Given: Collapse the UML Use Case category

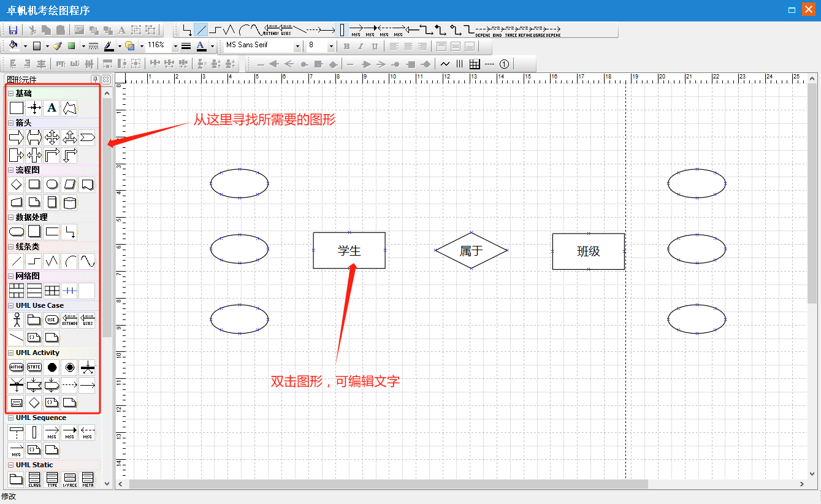Looking at the screenshot, I should pos(10,305).
